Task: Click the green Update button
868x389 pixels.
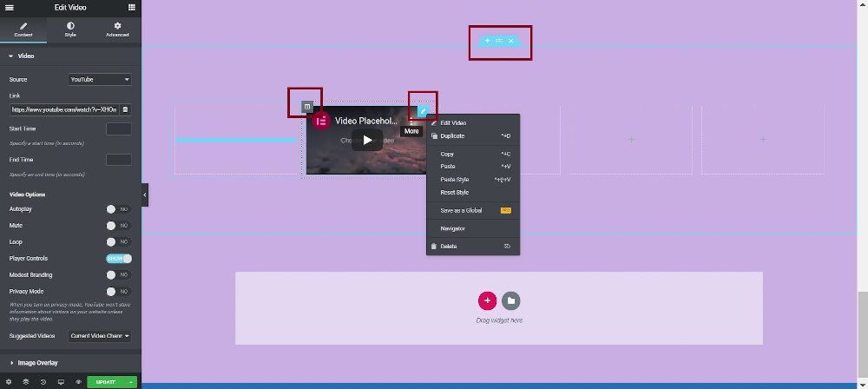Action: click(x=107, y=382)
